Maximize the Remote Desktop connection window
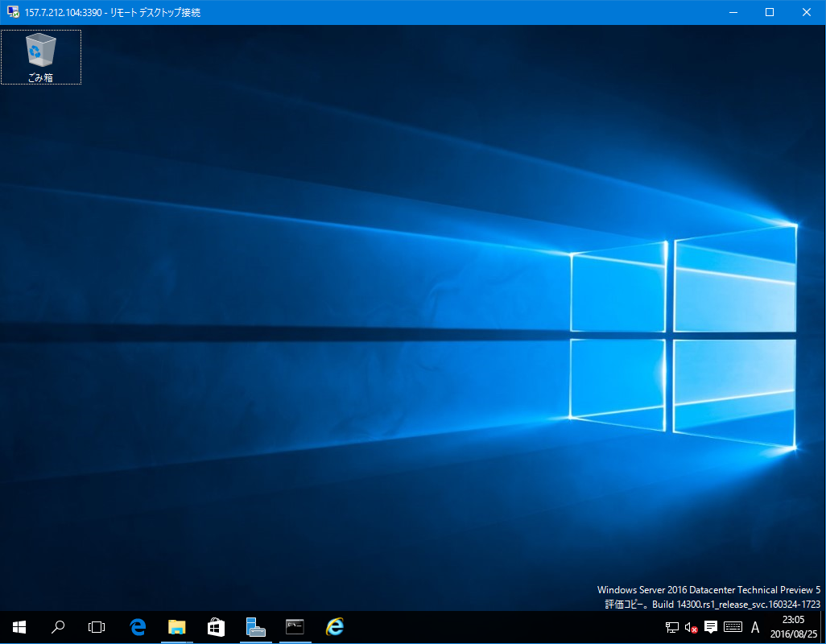 pyautogui.click(x=770, y=12)
